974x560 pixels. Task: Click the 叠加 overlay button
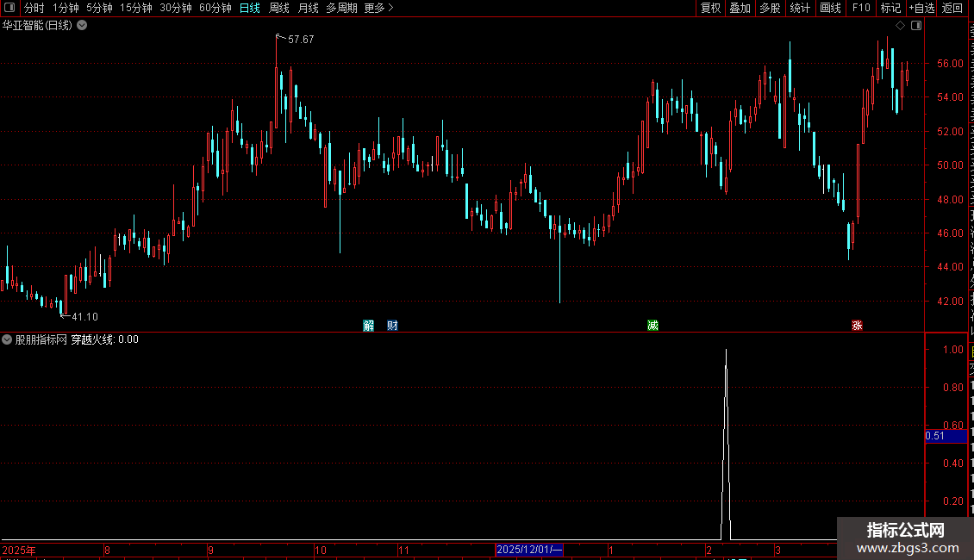coord(740,8)
